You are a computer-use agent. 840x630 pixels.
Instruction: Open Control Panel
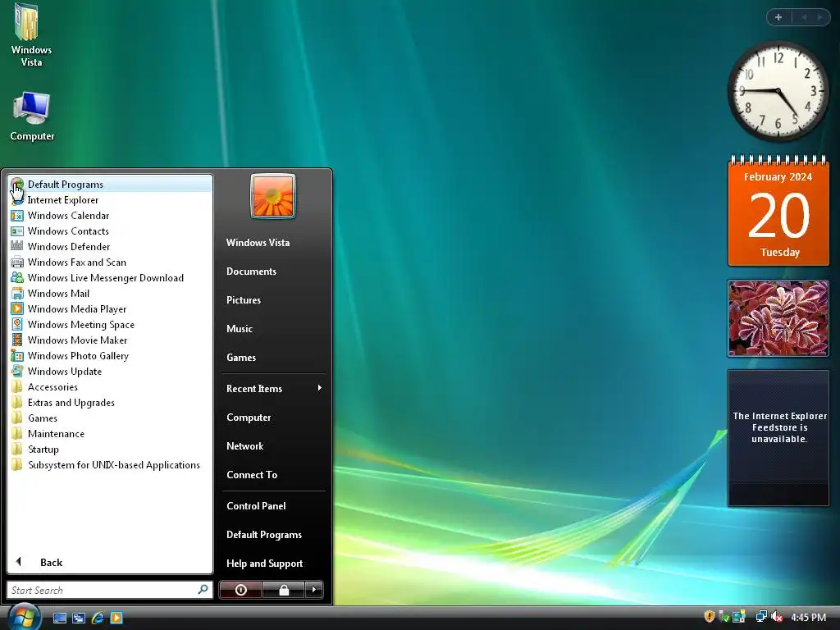point(256,505)
